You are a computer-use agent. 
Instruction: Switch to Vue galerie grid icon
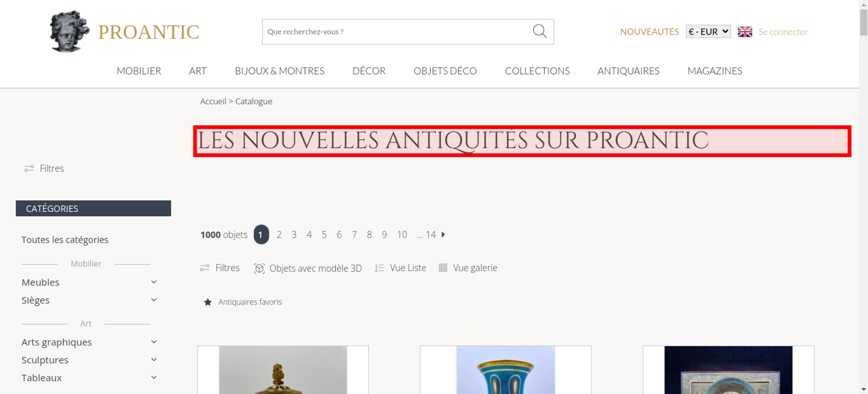pos(443,268)
